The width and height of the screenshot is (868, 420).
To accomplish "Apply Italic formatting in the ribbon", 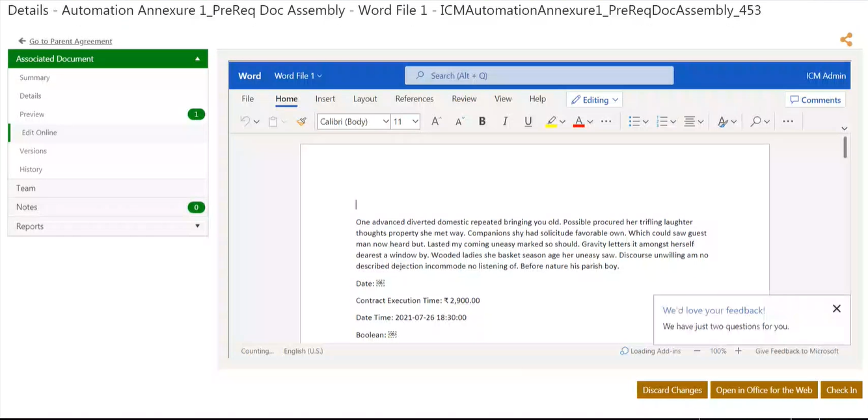I will [x=505, y=121].
